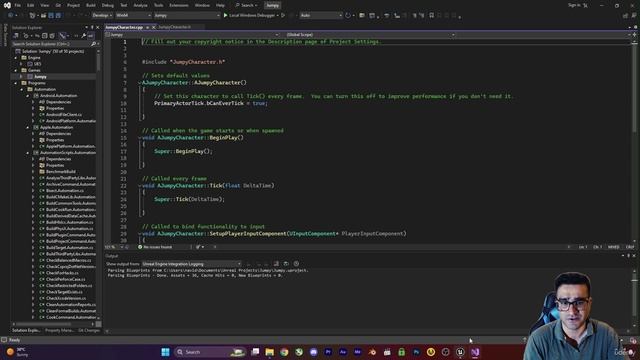This screenshot has height=360, width=640.
Task: Open the Auto debug type dropdown
Action: [321, 16]
